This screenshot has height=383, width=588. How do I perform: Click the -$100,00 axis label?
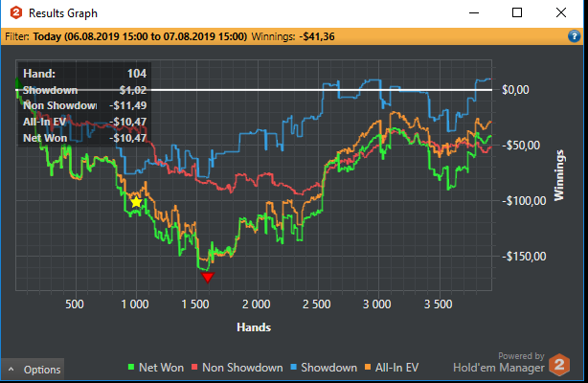pos(524,201)
